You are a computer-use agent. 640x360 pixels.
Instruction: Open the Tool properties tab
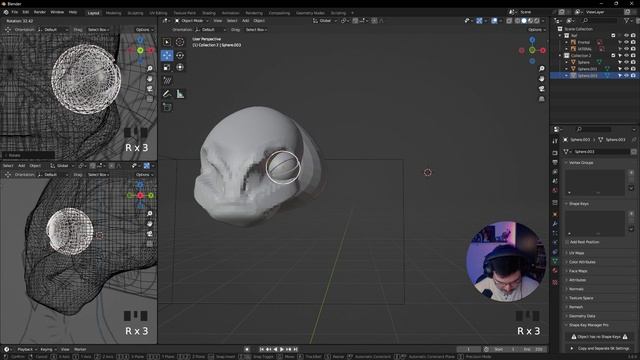(x=555, y=141)
